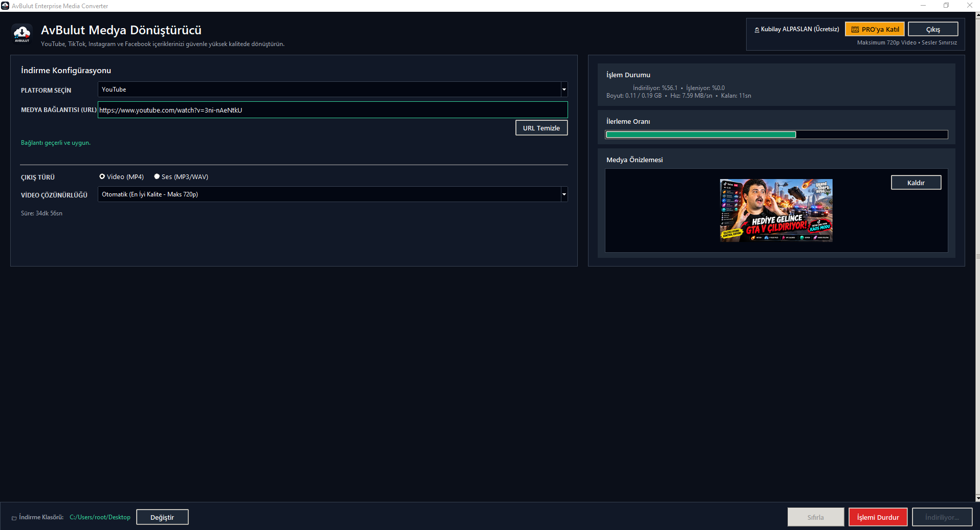Viewport: 980px width, 530px height.
Task: Select the Video (MP4) output option
Action: 121,176
